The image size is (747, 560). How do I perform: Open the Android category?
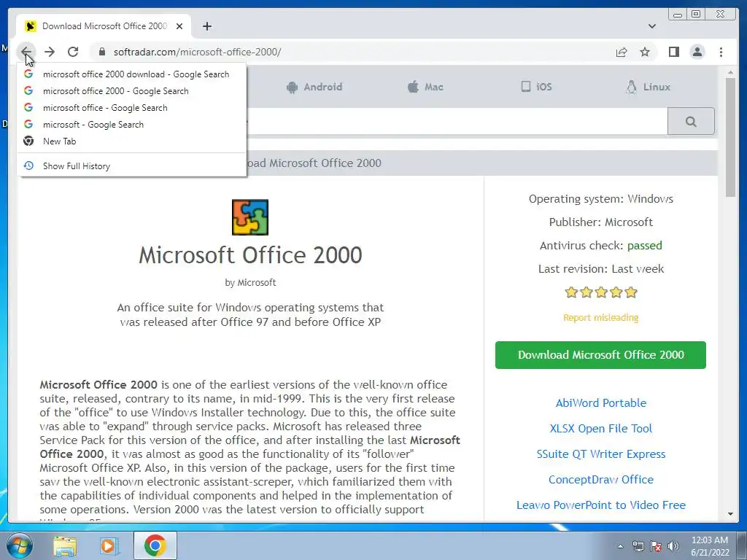point(314,87)
